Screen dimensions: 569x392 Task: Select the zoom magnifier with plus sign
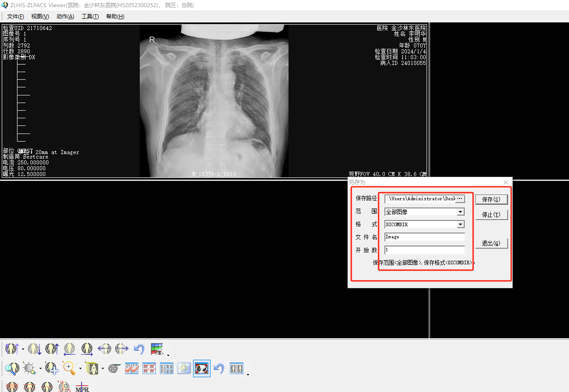click(x=69, y=369)
